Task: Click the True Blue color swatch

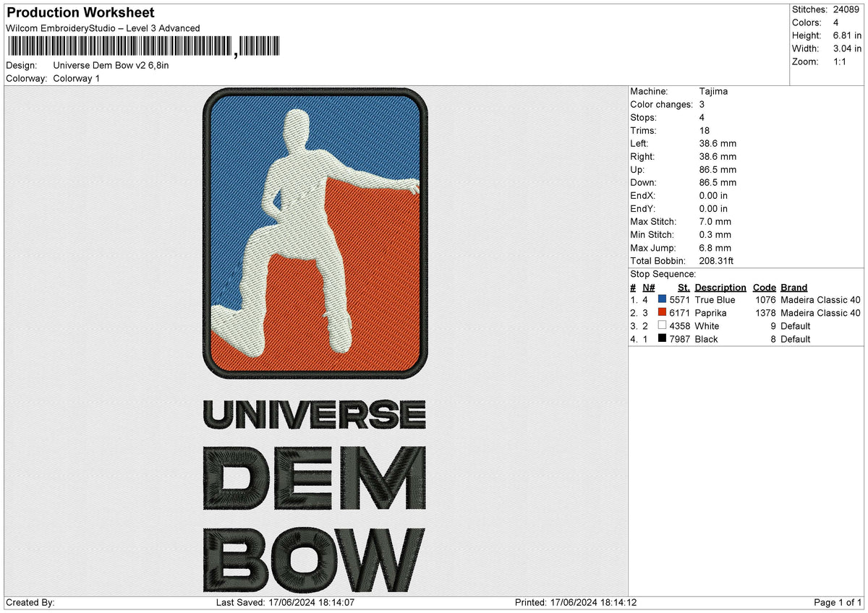Action: [x=662, y=299]
